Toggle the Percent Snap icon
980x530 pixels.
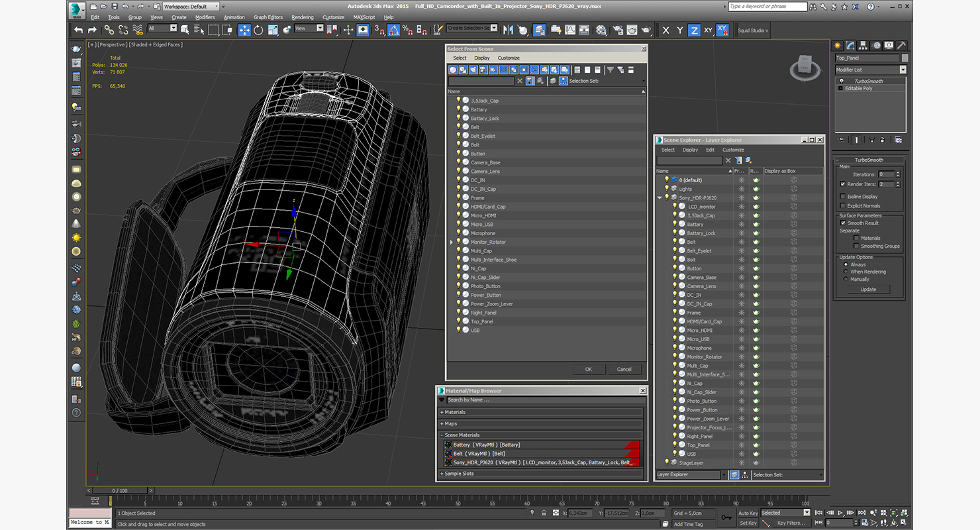[407, 30]
